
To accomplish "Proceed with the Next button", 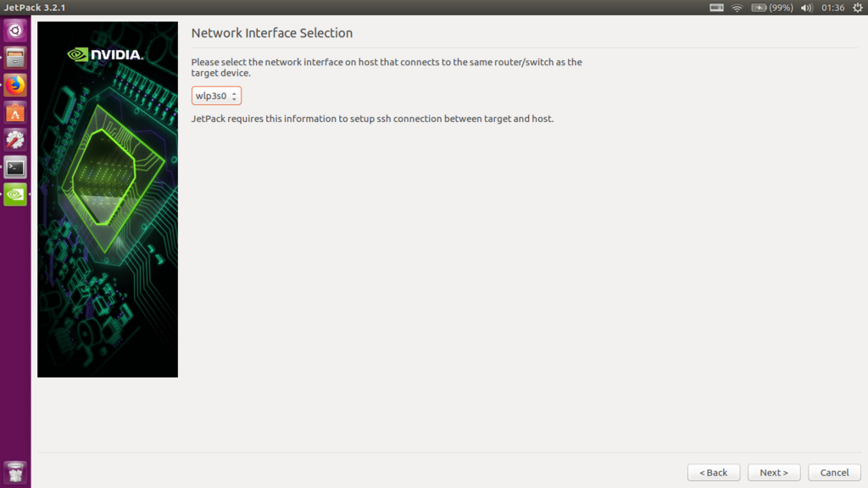I will (774, 473).
